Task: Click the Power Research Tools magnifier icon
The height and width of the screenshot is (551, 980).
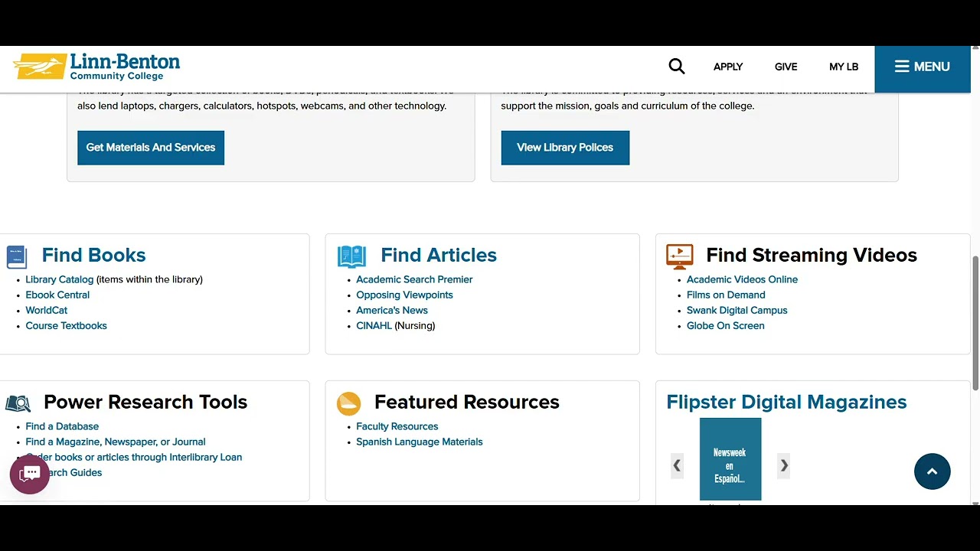Action: tap(18, 403)
